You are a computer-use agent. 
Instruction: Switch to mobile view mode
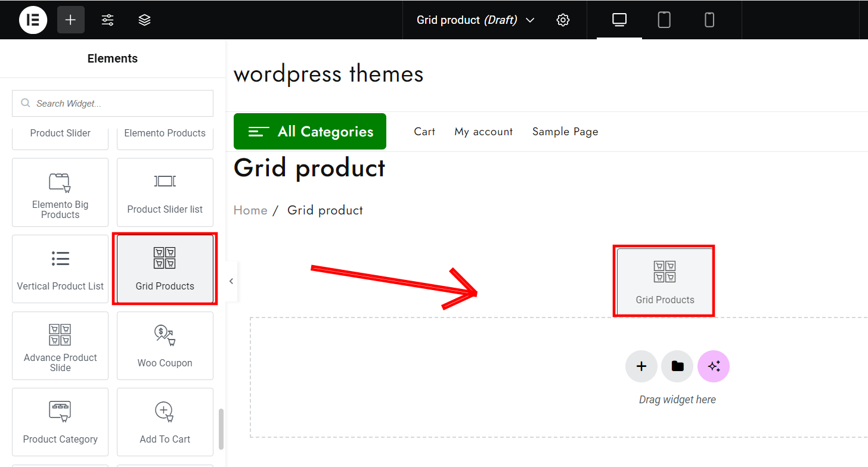pyautogui.click(x=709, y=20)
